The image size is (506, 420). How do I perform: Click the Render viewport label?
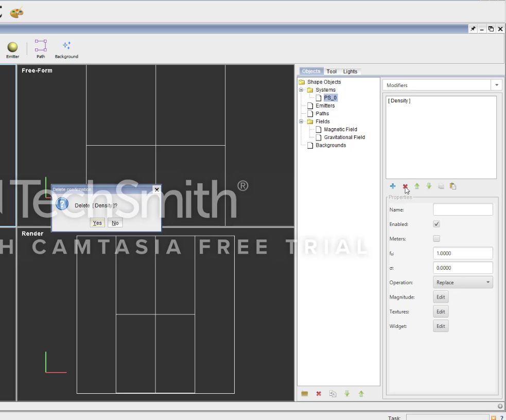(32, 233)
